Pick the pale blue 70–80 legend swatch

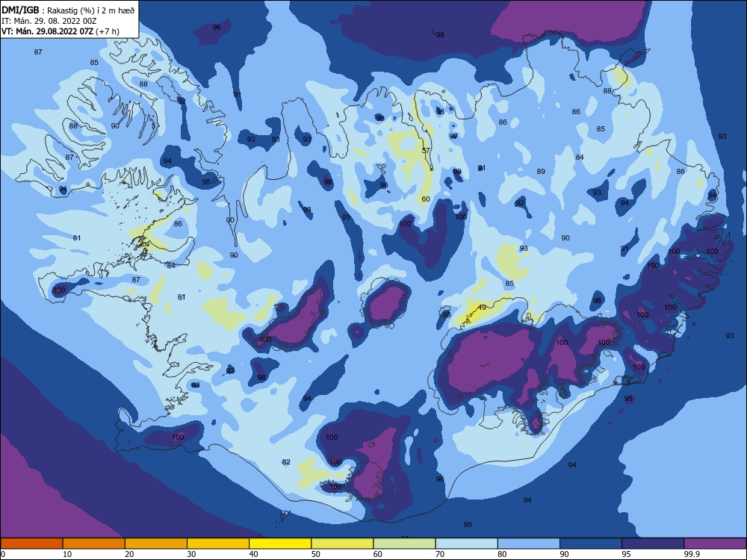tap(466, 544)
